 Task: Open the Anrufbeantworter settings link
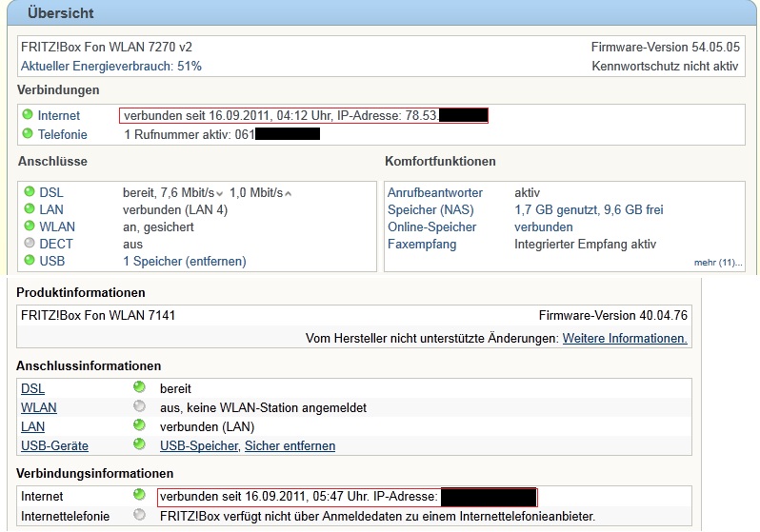pos(434,192)
